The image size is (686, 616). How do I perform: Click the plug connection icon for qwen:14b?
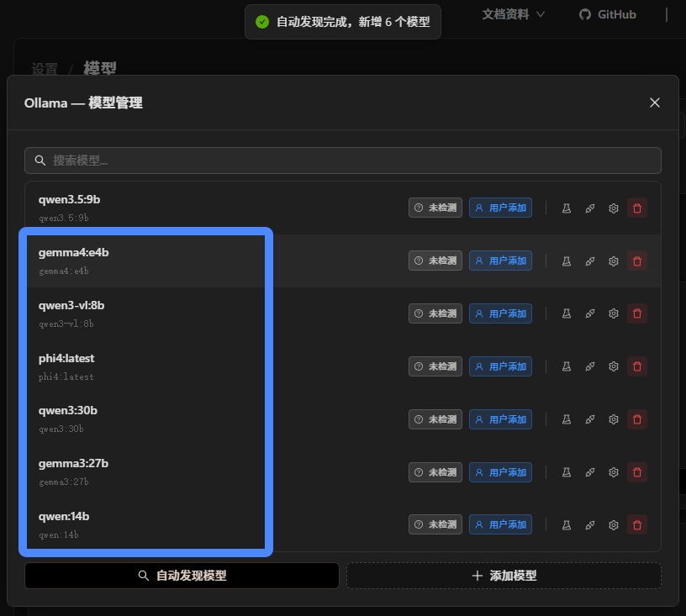(x=590, y=524)
